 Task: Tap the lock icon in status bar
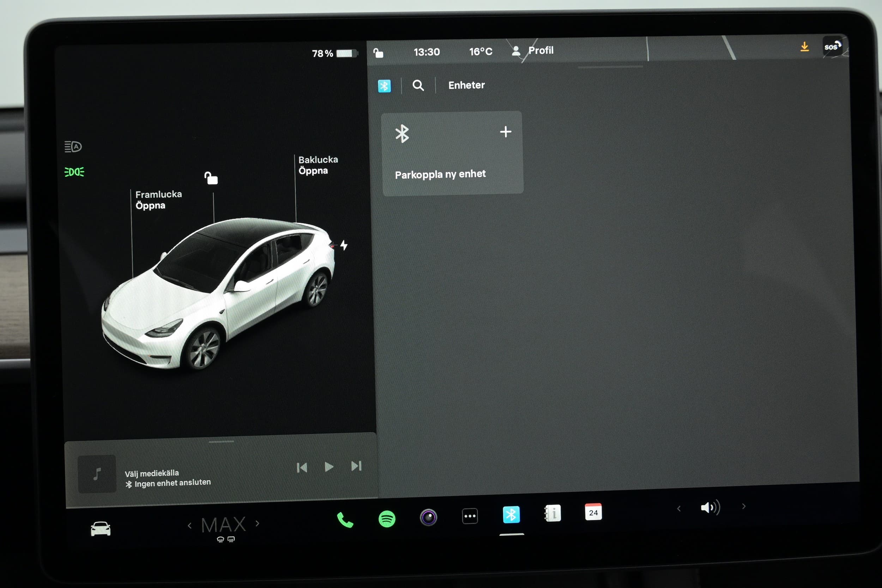(x=378, y=53)
